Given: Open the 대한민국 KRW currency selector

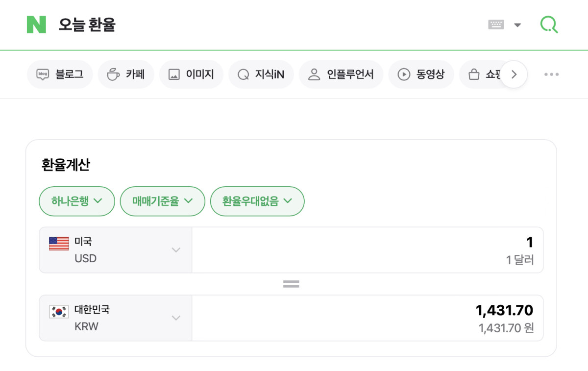Looking at the screenshot, I should point(116,318).
